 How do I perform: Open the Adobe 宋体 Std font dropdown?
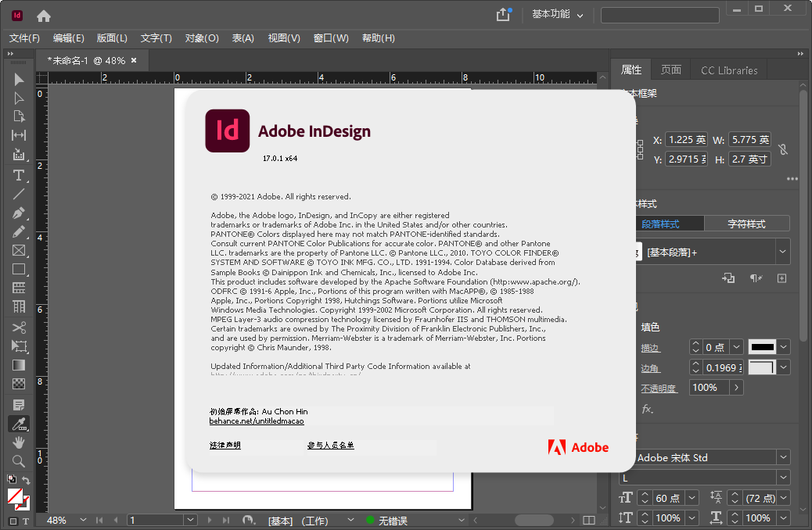pyautogui.click(x=783, y=457)
